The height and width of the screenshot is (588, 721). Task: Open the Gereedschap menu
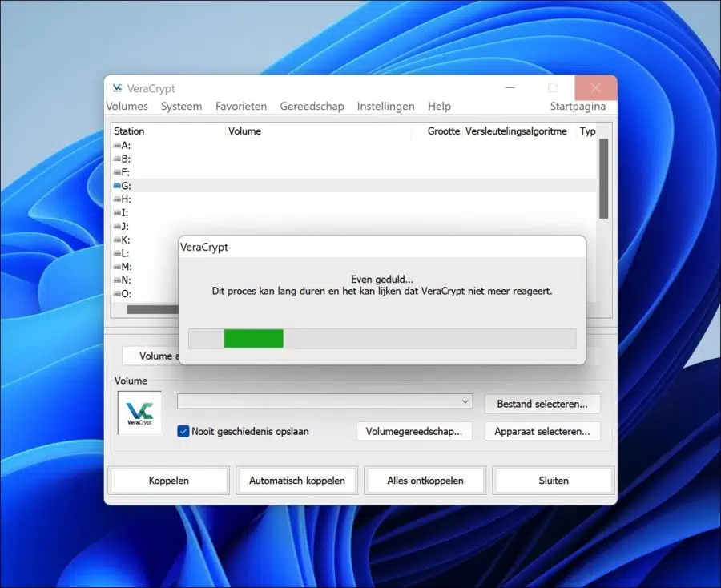(x=312, y=107)
